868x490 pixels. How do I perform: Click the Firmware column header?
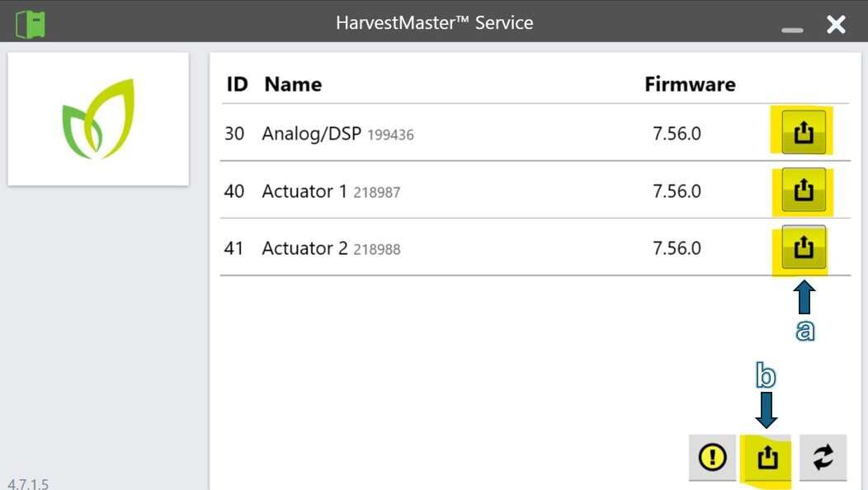[690, 84]
